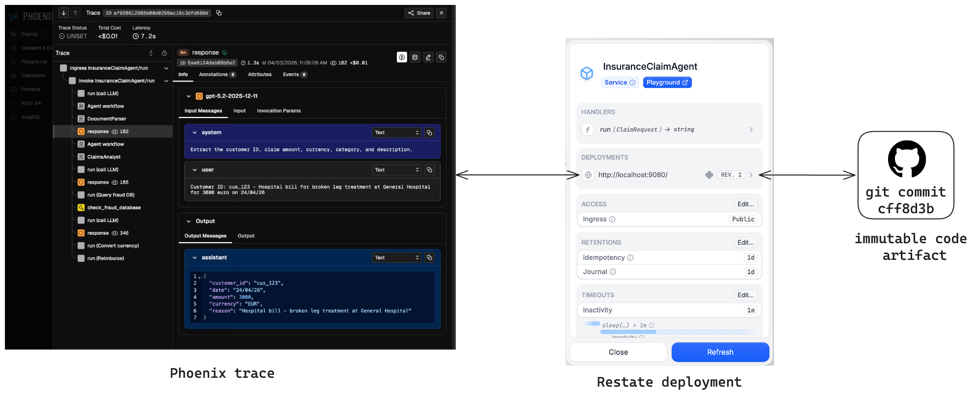
Task: Refresh the Restate deployment
Action: point(720,352)
